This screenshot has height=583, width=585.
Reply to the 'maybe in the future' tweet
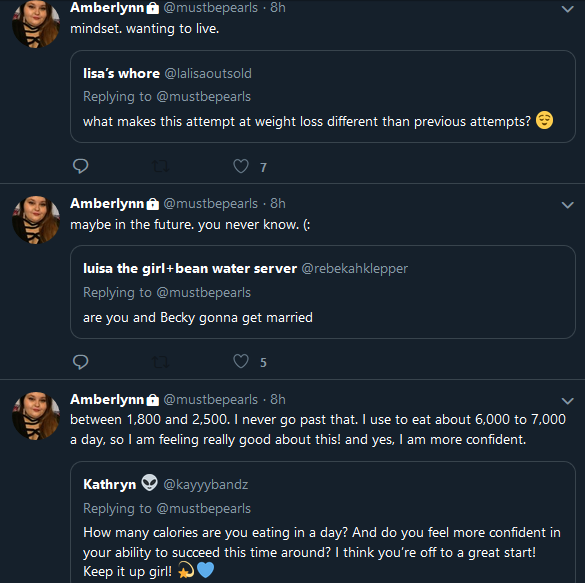tap(80, 362)
